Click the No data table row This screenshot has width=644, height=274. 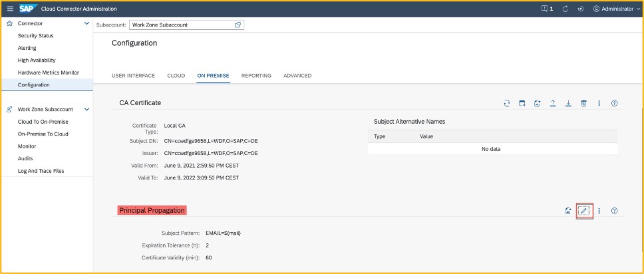[x=492, y=149]
